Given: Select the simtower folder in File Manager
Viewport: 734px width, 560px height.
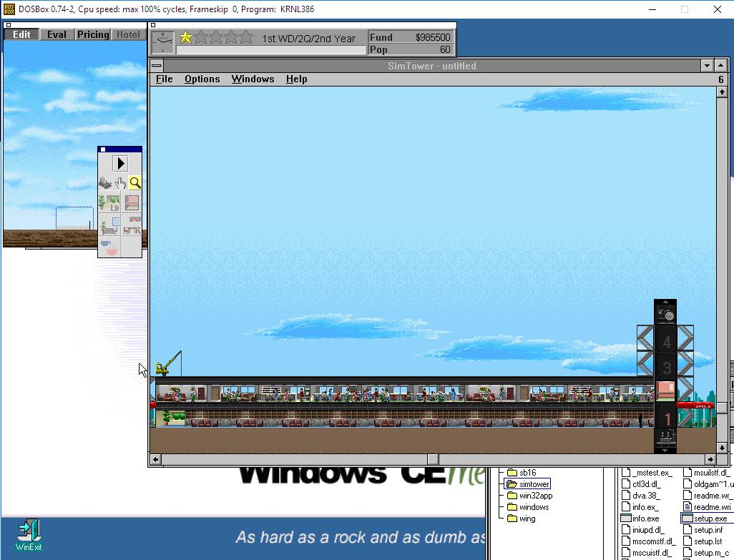Looking at the screenshot, I should click(x=527, y=483).
